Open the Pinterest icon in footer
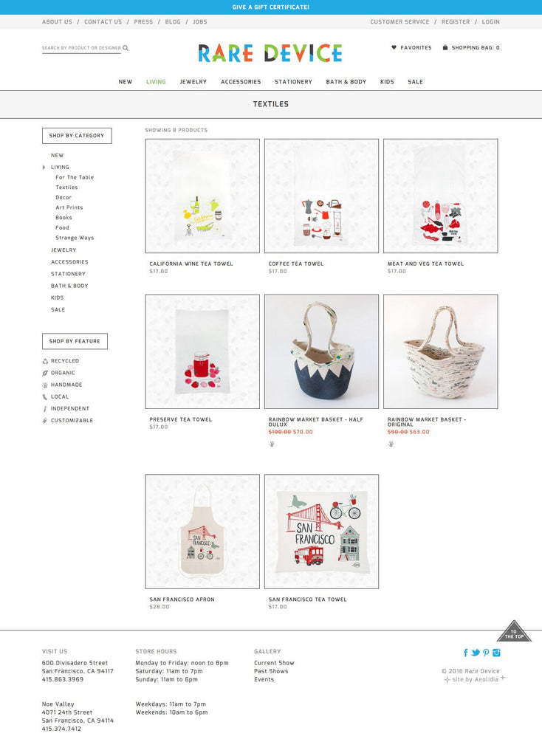The image size is (542, 756). 486,653
